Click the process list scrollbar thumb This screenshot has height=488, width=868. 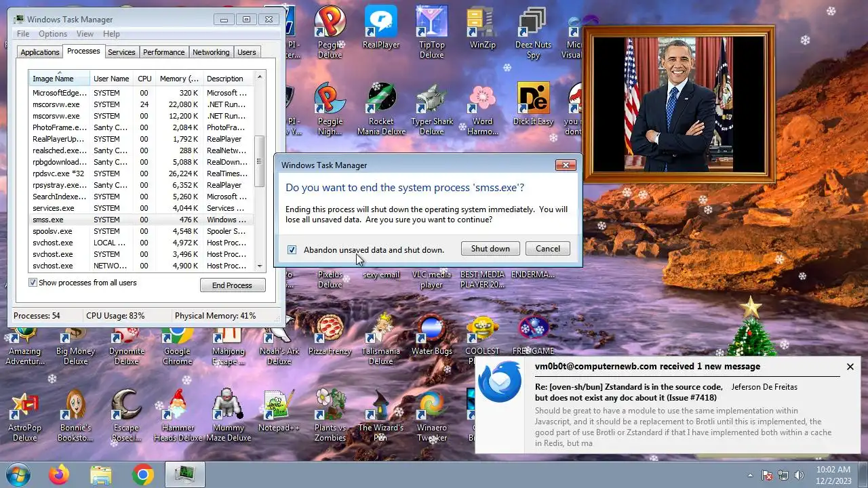pos(259,162)
